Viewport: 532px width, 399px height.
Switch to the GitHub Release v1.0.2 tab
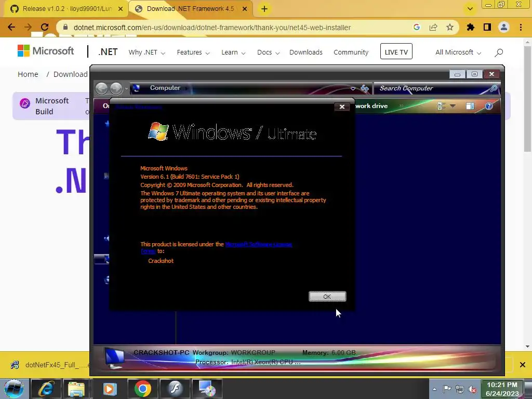(66, 9)
